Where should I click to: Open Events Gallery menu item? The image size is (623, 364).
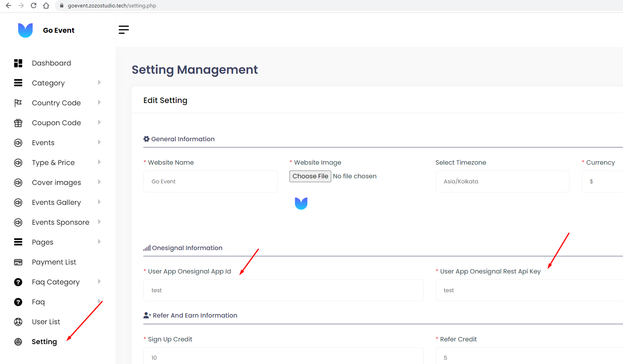pos(56,202)
